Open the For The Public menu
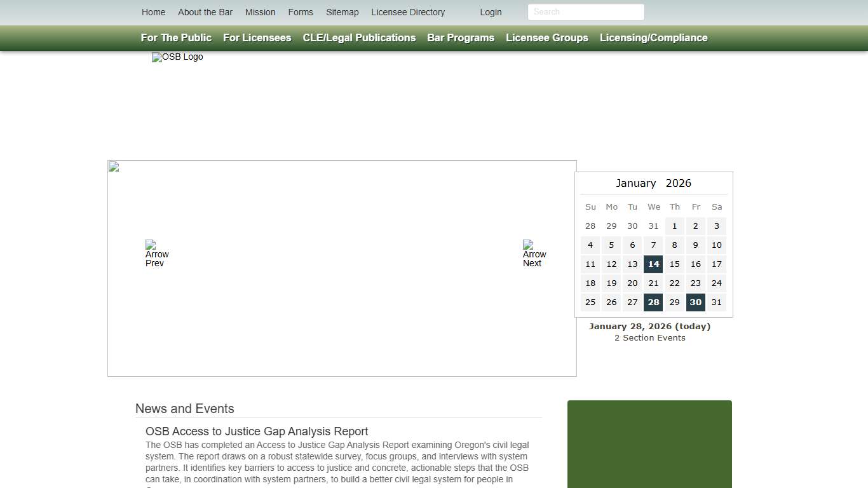The image size is (868, 488). (x=175, y=37)
